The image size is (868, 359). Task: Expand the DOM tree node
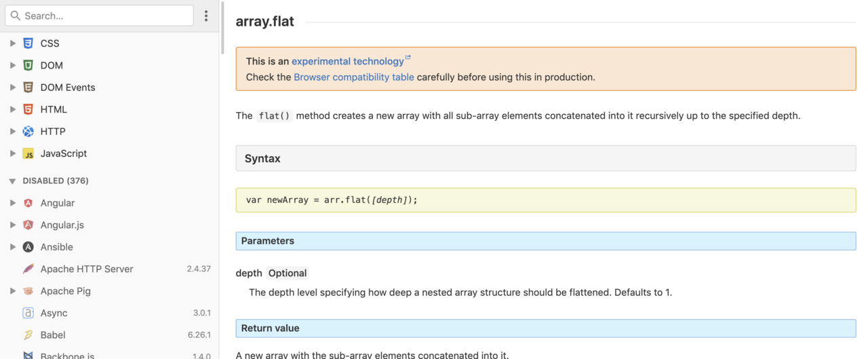coord(12,65)
